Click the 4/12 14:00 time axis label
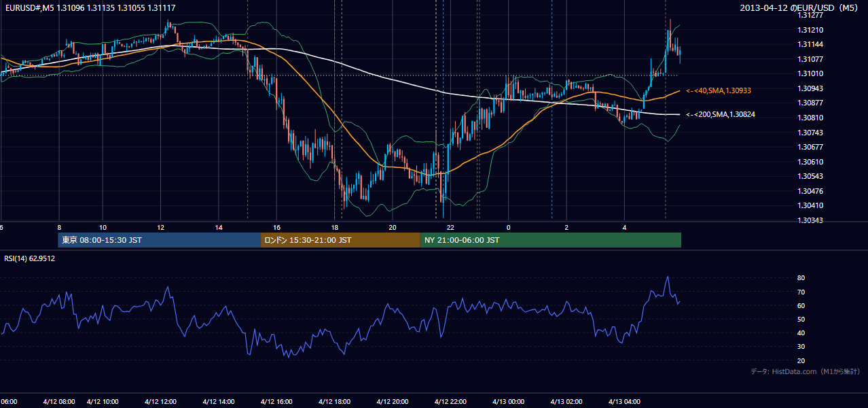 pos(219,401)
